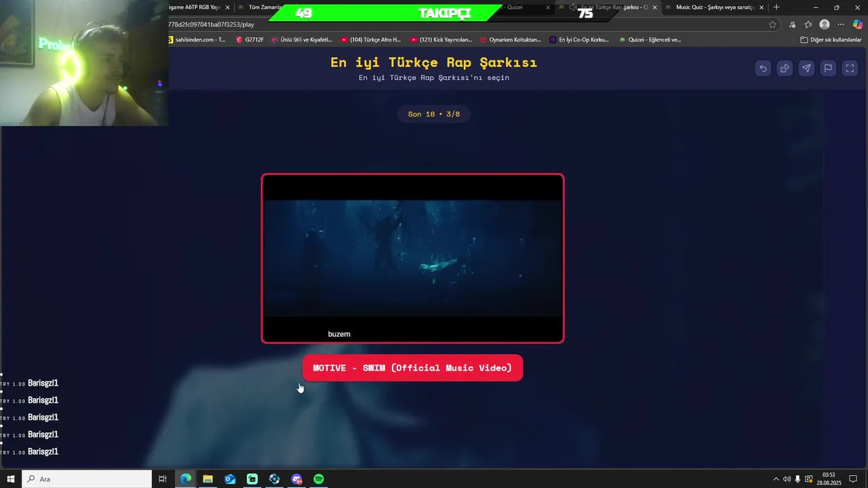Open Task View from the taskbar
Image resolution: width=868 pixels, height=488 pixels.
163,479
